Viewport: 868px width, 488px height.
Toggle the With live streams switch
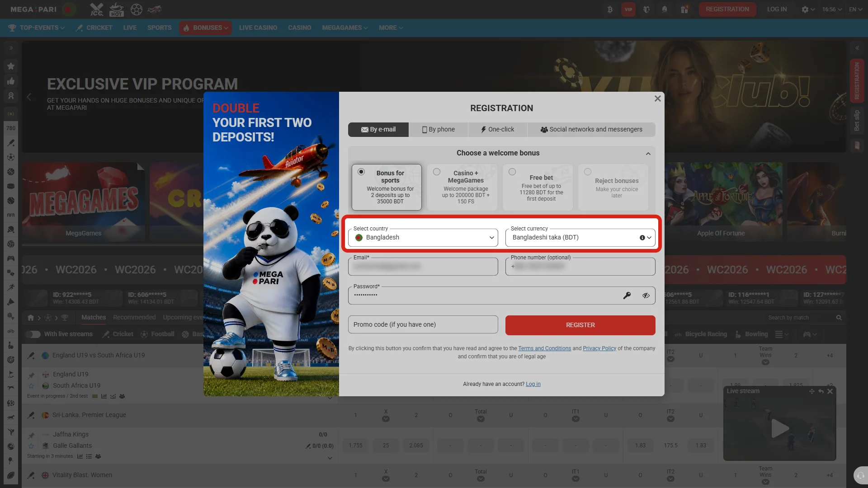(33, 334)
